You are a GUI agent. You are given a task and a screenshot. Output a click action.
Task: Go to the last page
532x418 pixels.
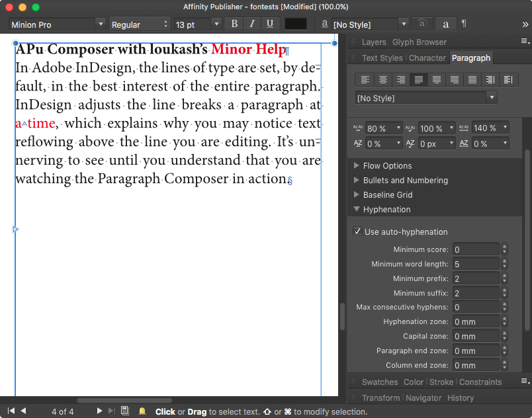pos(111,411)
